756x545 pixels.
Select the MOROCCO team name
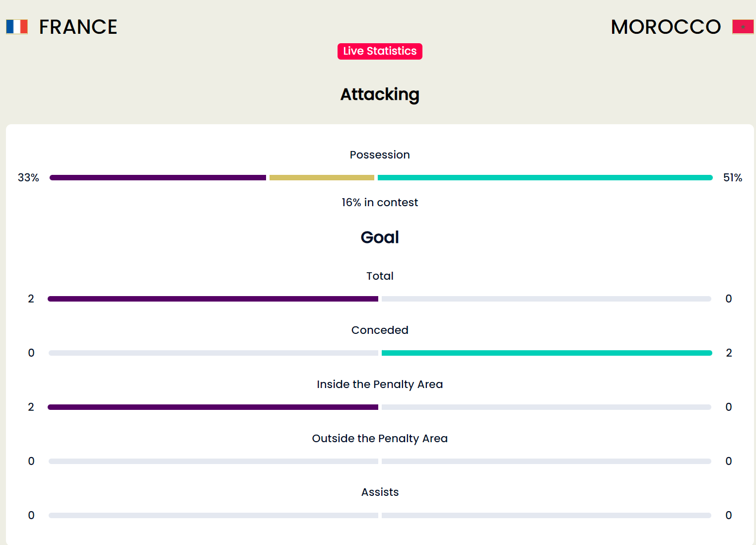pyautogui.click(x=666, y=27)
